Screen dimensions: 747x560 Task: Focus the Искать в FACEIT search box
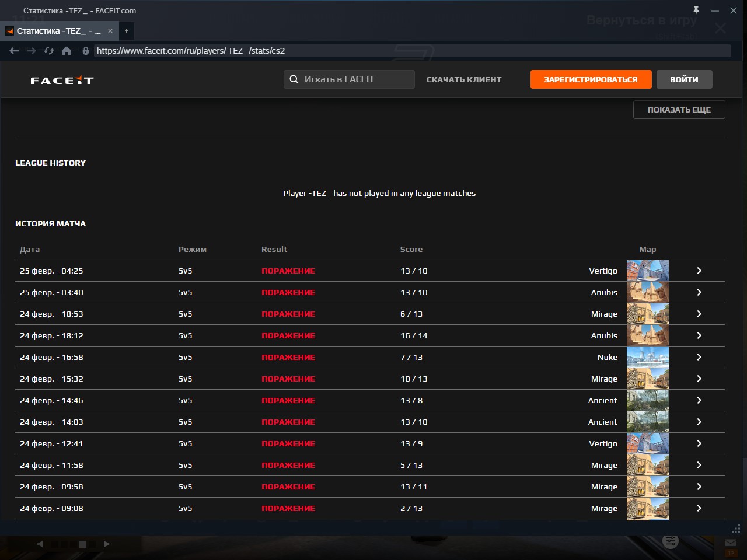tap(349, 79)
